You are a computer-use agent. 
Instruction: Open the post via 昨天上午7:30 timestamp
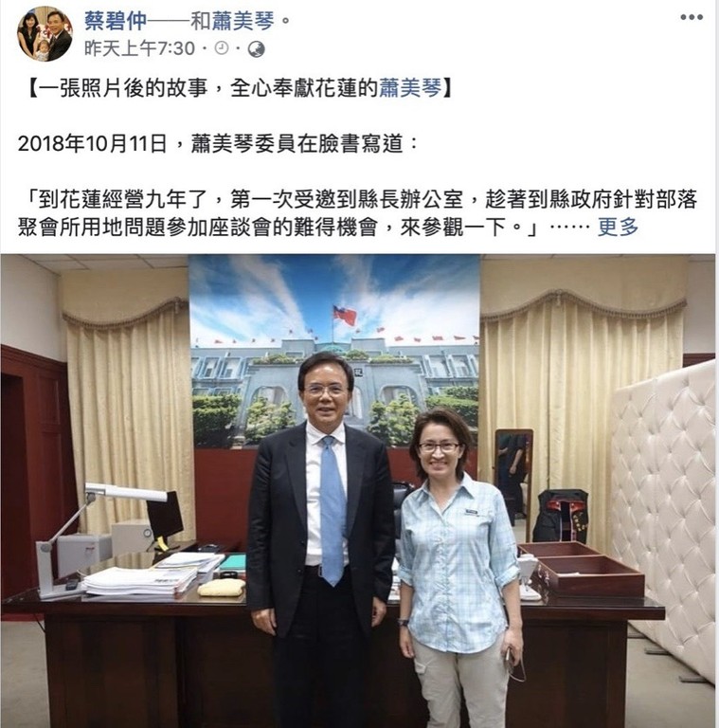tap(139, 48)
